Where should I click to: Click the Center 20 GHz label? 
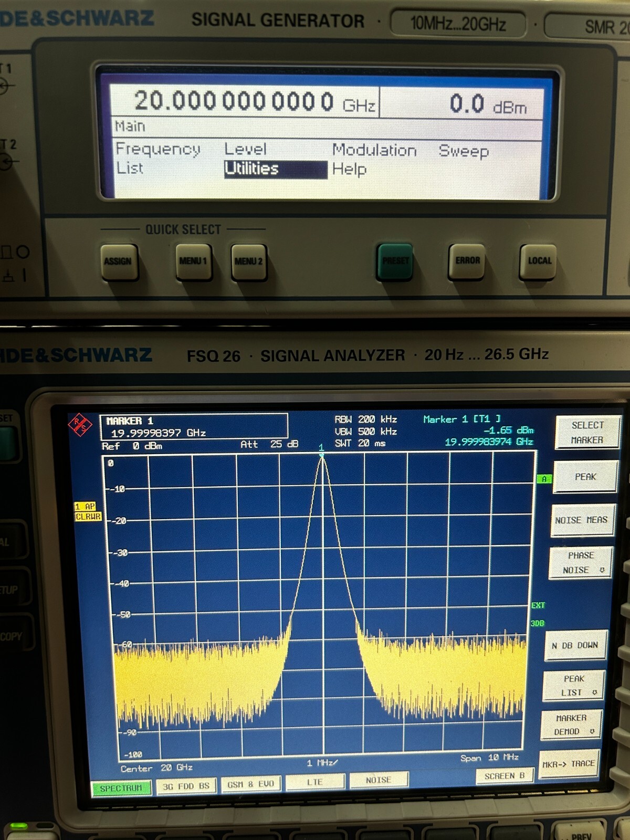coord(156,768)
